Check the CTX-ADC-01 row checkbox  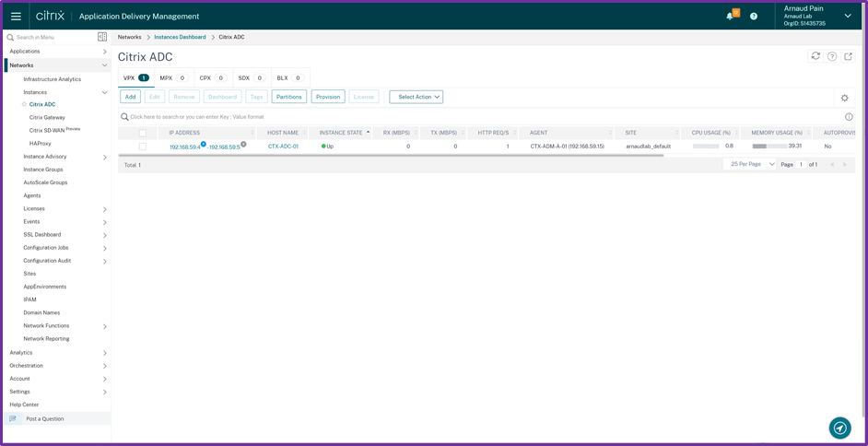pyautogui.click(x=143, y=147)
